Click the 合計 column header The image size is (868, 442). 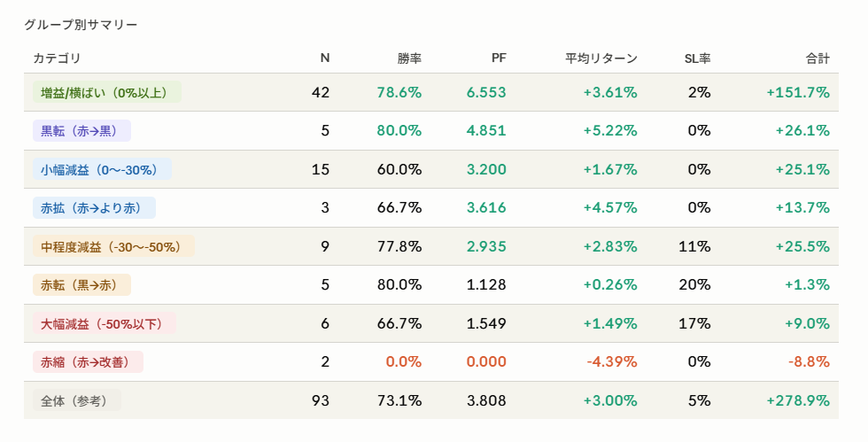click(x=818, y=58)
